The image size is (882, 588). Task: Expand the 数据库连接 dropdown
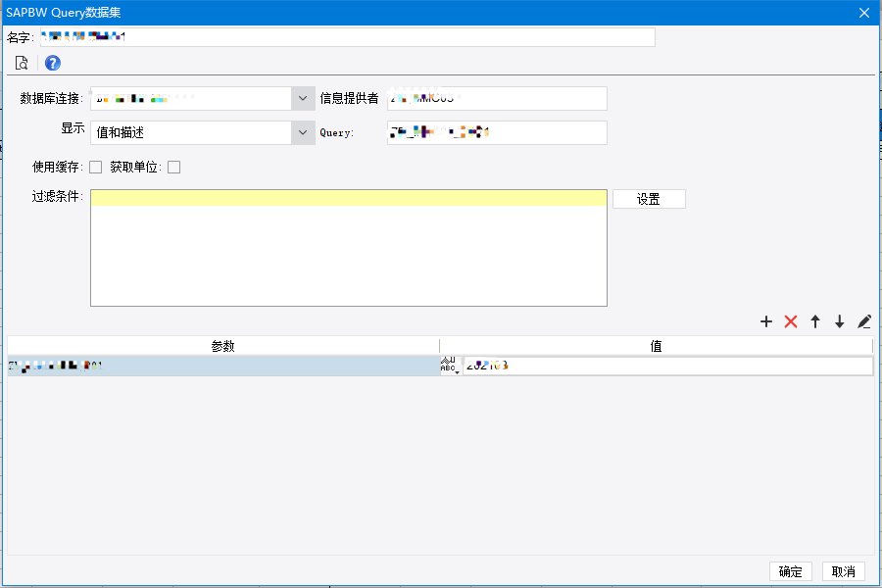[x=303, y=98]
